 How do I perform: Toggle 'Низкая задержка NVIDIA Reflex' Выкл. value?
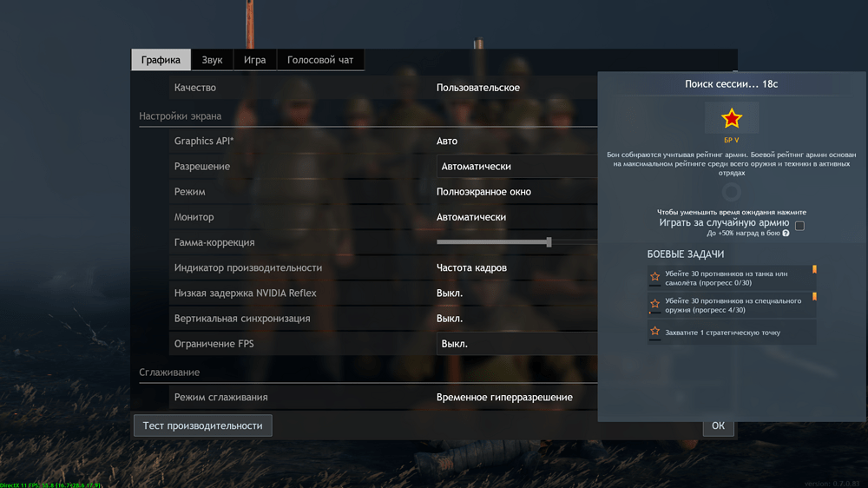coord(450,293)
